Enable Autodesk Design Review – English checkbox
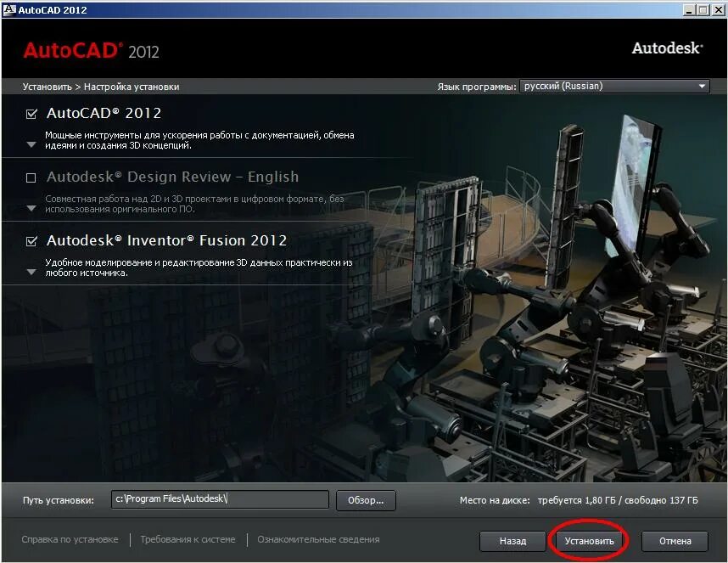Screen dimensions: 728x563 click(x=31, y=178)
